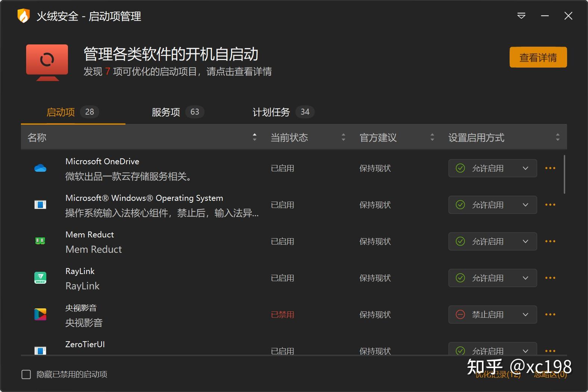The width and height of the screenshot is (588, 392).
Task: Click the Microsoft OneDrive name text
Action: click(102, 161)
